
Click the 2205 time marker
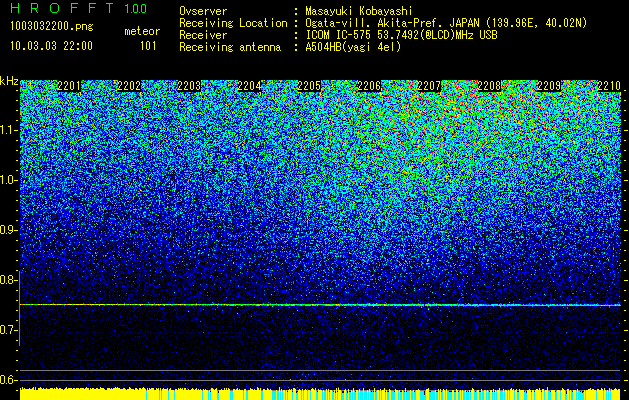point(309,86)
